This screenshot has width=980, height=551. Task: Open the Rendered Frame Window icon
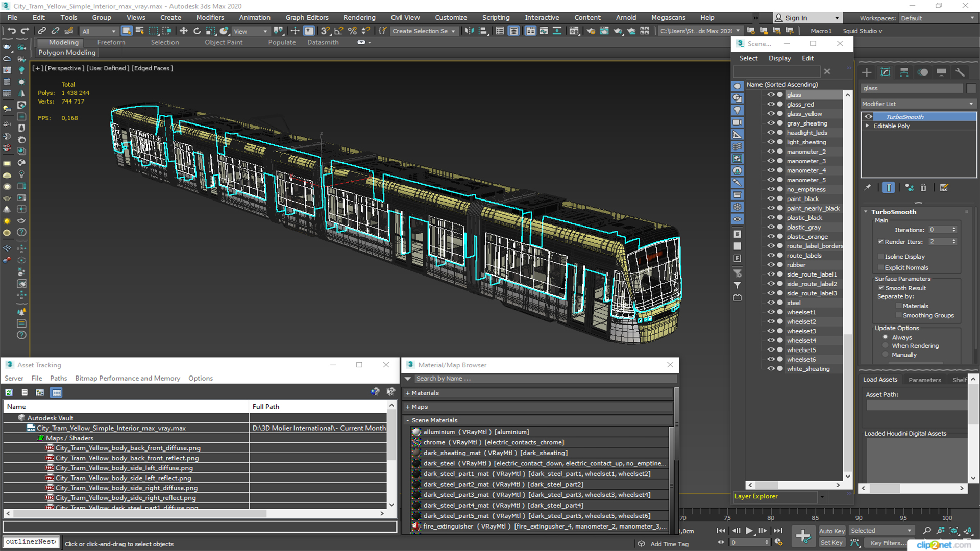tap(604, 31)
